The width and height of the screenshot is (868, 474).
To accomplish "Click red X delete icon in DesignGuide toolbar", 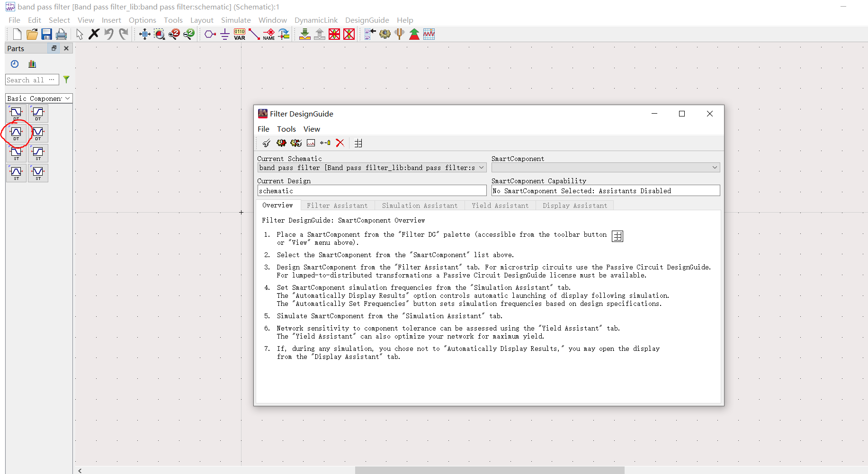I will pyautogui.click(x=340, y=143).
